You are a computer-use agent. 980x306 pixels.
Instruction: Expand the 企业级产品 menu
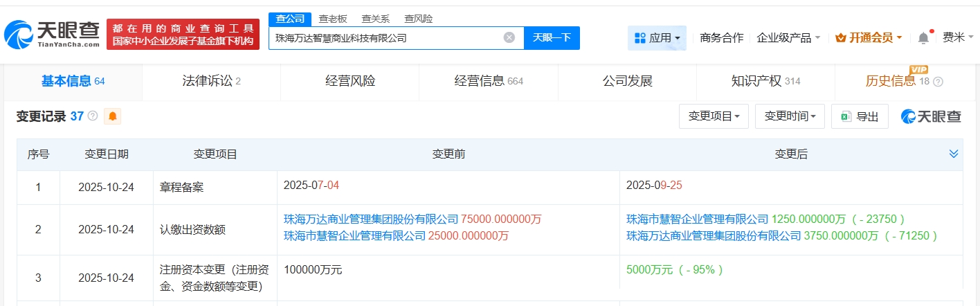[x=788, y=37]
